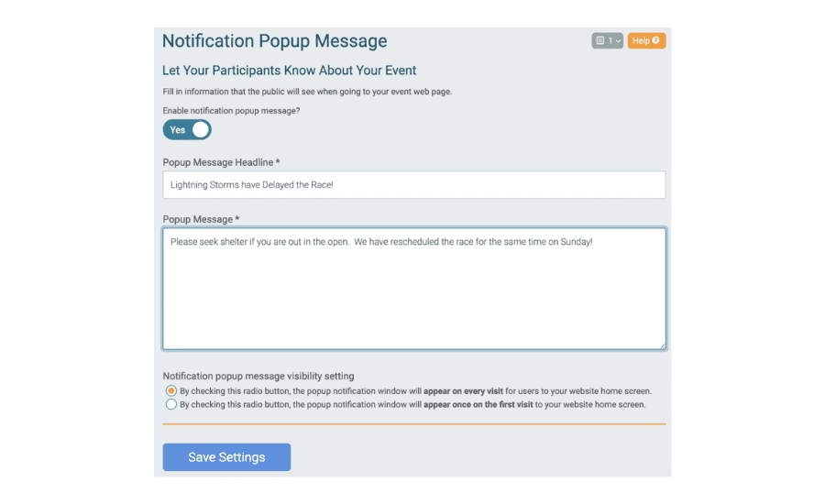Screen dimensions: 825x504
Task: Click the Enable notification popup message question
Action: tap(231, 111)
